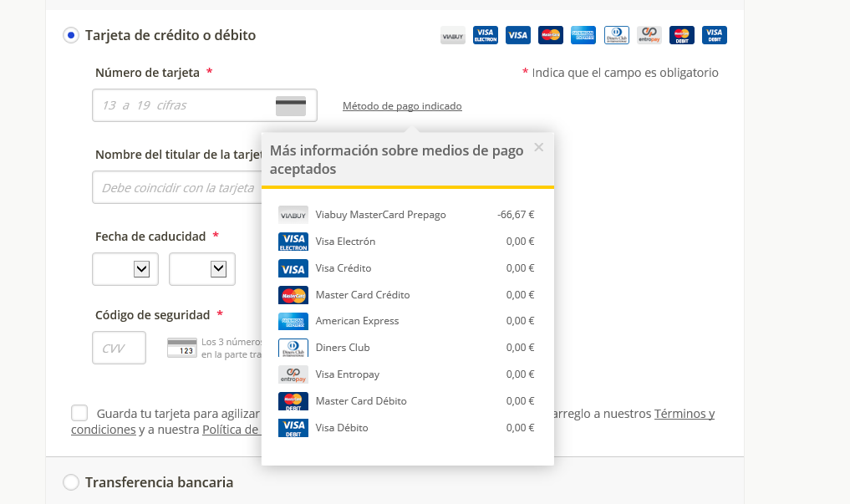Screen dimensions: 850x504
Task: Click the popup title Más información sobre medios
Action: tap(397, 160)
